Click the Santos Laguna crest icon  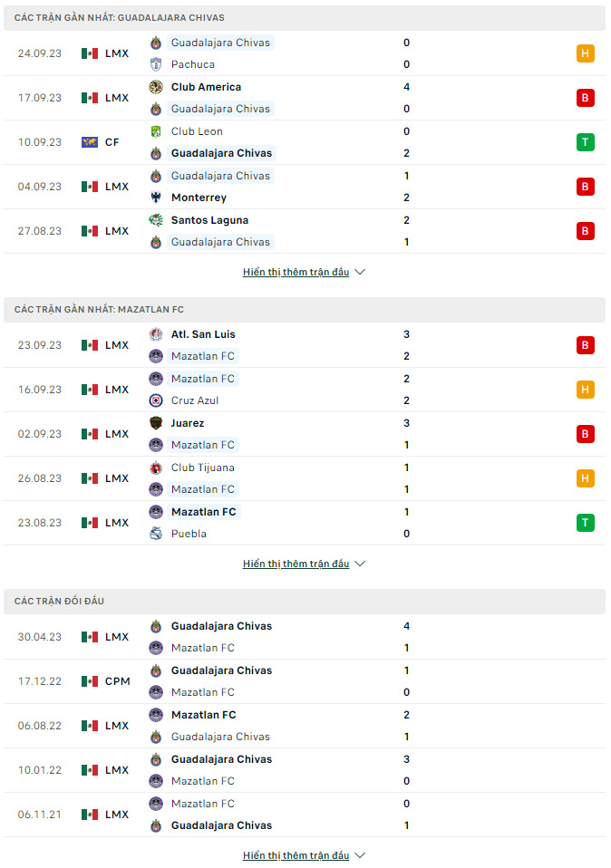pyautogui.click(x=156, y=220)
